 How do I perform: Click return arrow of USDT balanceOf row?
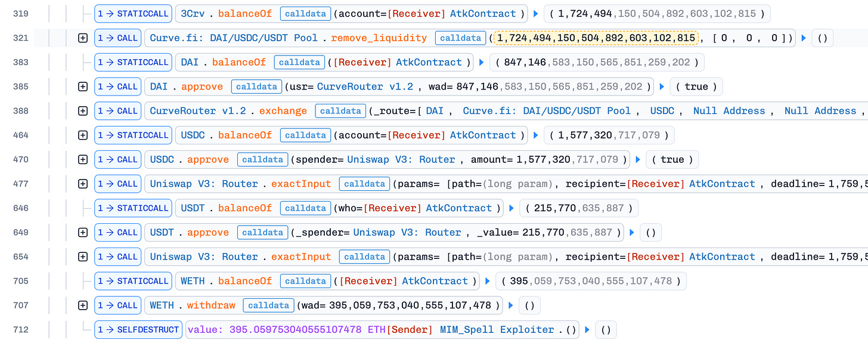pyautogui.click(x=510, y=208)
